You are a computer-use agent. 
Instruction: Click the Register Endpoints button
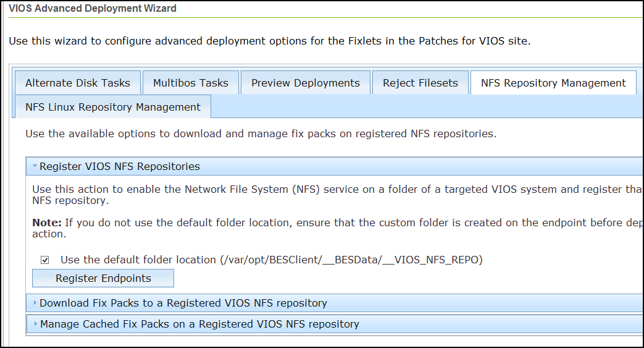pos(103,278)
